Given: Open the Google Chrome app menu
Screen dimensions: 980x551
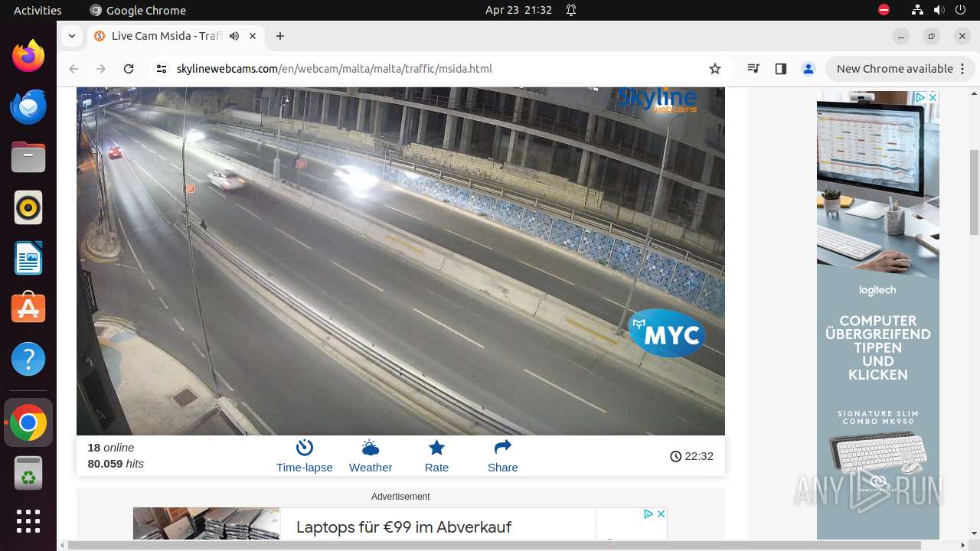Looking at the screenshot, I should point(138,10).
